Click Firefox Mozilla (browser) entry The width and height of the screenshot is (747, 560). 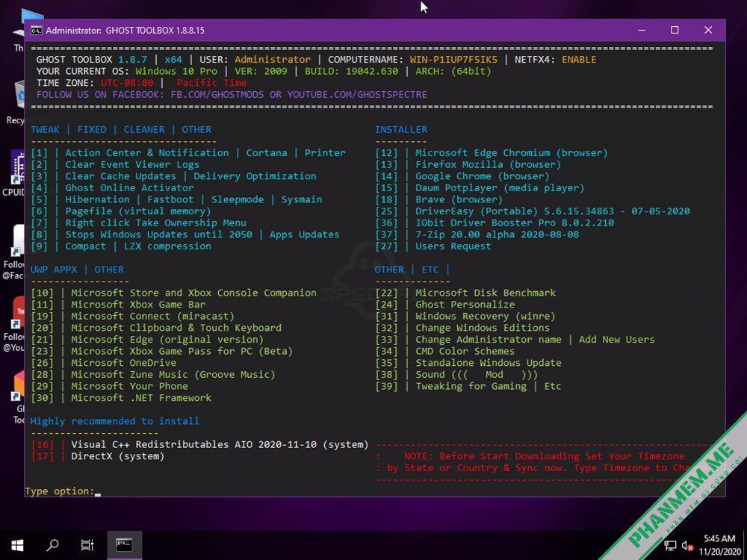468,165
